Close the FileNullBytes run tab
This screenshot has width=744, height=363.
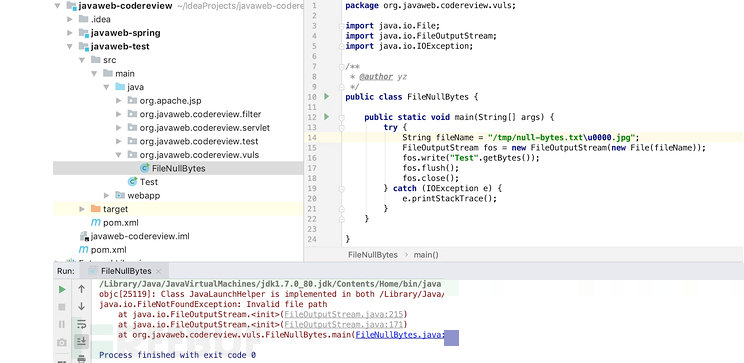coord(158,271)
